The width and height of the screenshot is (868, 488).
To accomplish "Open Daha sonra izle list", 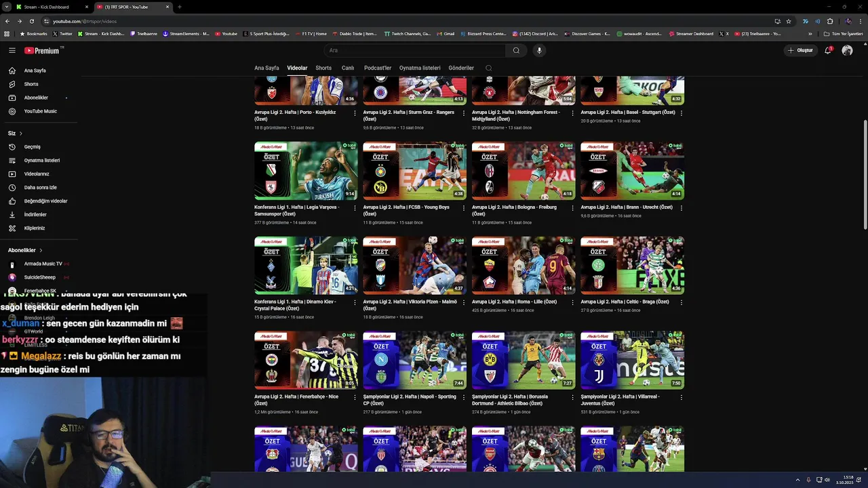I will tap(41, 188).
